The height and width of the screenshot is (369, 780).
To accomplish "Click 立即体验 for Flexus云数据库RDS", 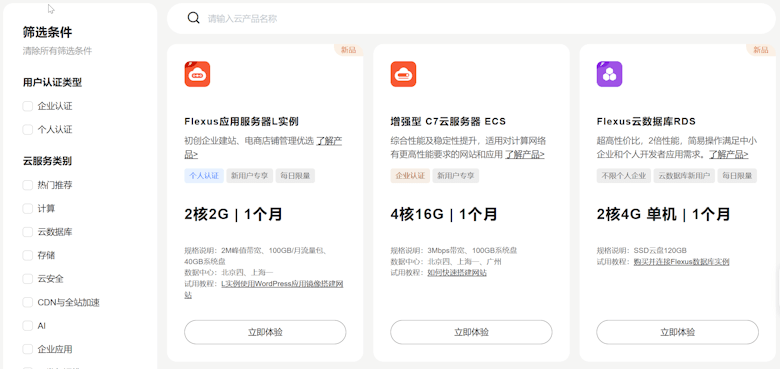I will (678, 332).
